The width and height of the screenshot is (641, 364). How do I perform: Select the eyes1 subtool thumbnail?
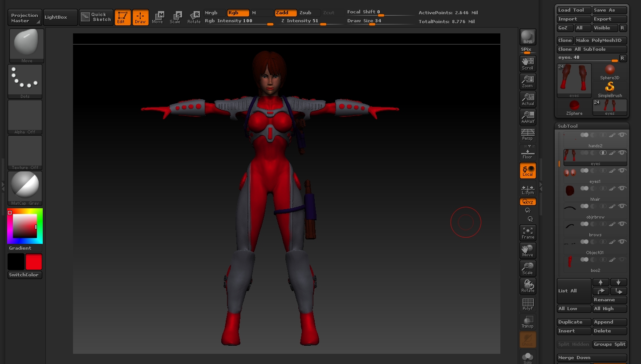[x=570, y=173]
